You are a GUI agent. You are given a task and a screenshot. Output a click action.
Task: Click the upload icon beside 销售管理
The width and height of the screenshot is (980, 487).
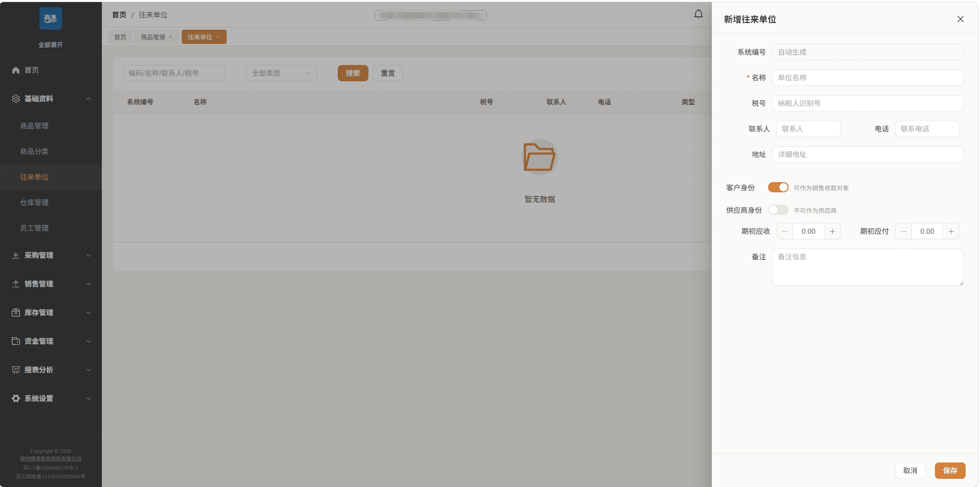16,284
